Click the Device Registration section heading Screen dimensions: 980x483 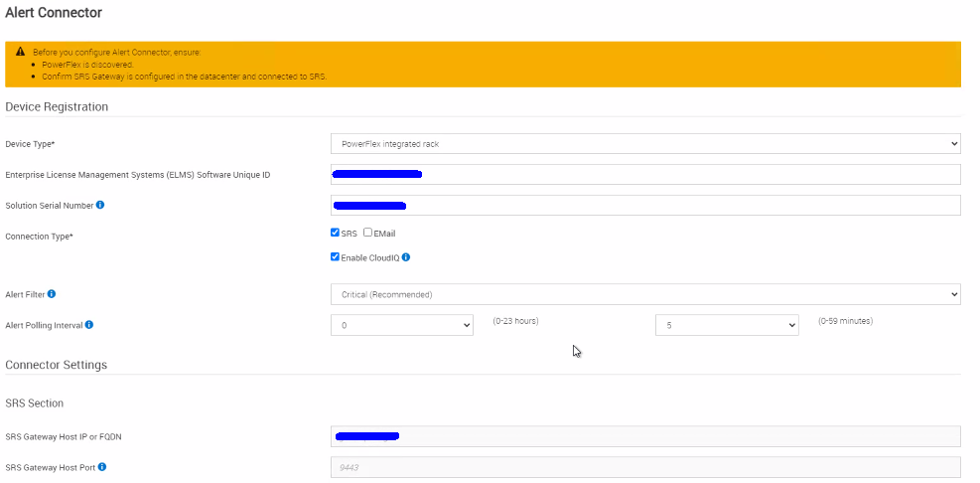tap(57, 106)
